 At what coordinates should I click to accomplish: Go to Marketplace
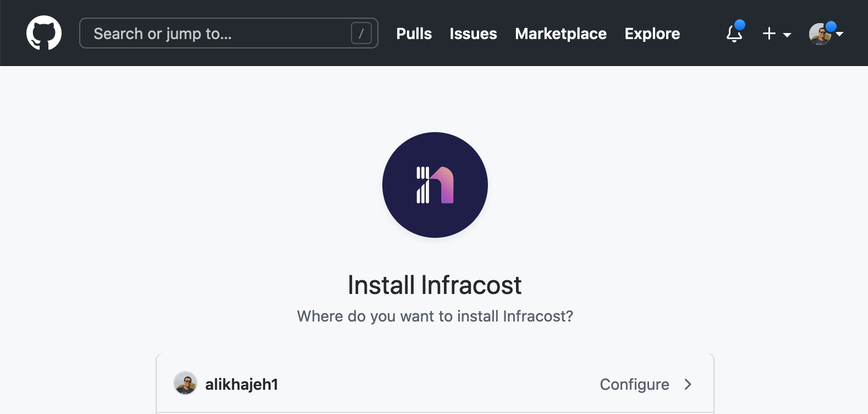561,34
